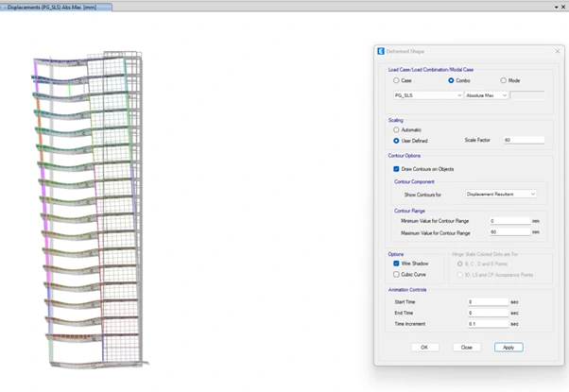
Task: Toggle Draw Contours on Objects checkbox
Action: pyautogui.click(x=396, y=169)
